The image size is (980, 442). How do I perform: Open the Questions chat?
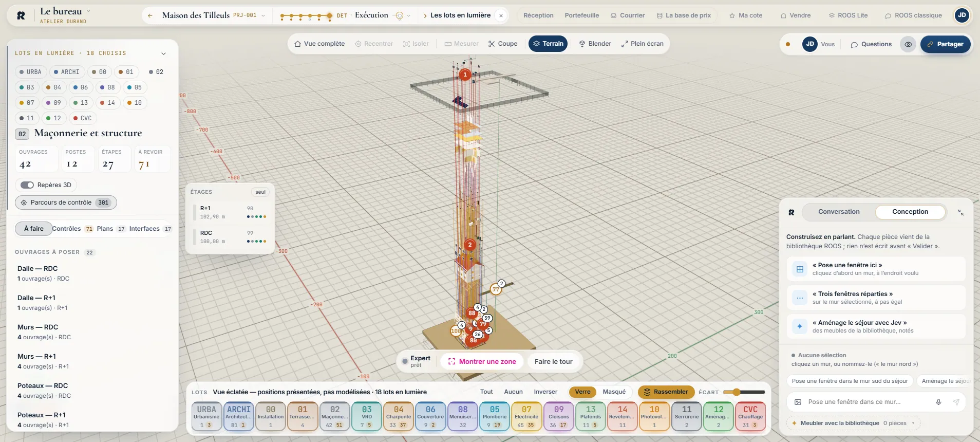[x=871, y=44]
